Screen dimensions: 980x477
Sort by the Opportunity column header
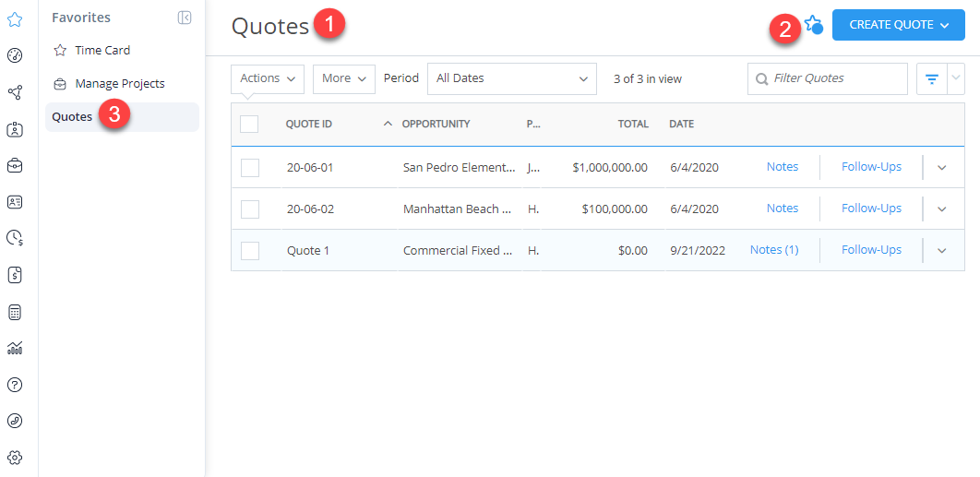point(436,124)
